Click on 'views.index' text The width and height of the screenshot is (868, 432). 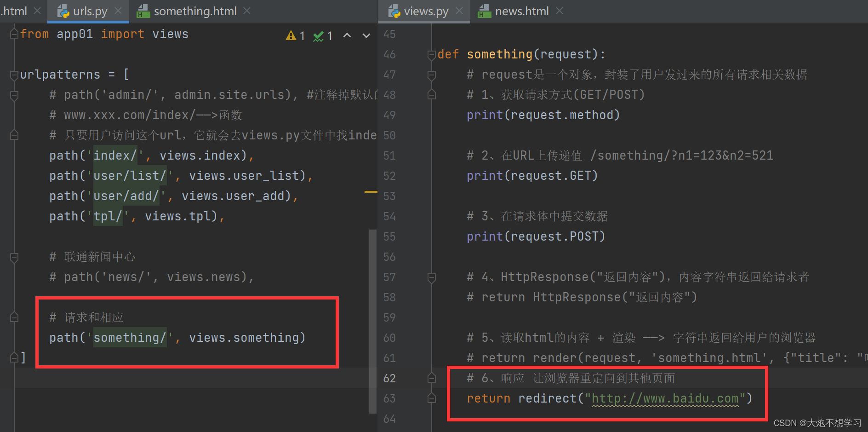(x=200, y=156)
